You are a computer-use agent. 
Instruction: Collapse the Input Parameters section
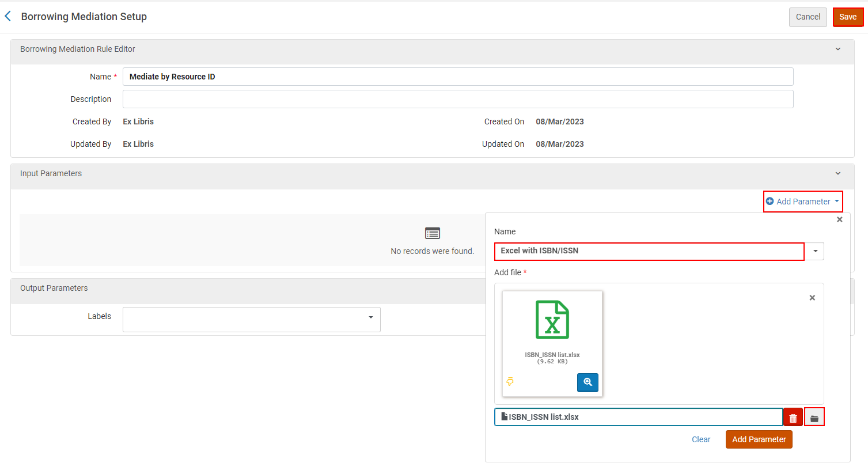tap(837, 173)
